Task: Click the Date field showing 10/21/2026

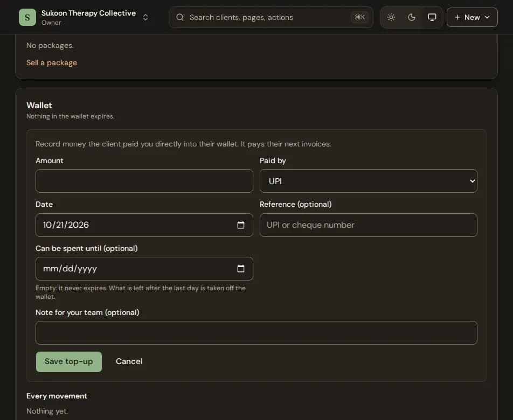Action: click(x=144, y=225)
